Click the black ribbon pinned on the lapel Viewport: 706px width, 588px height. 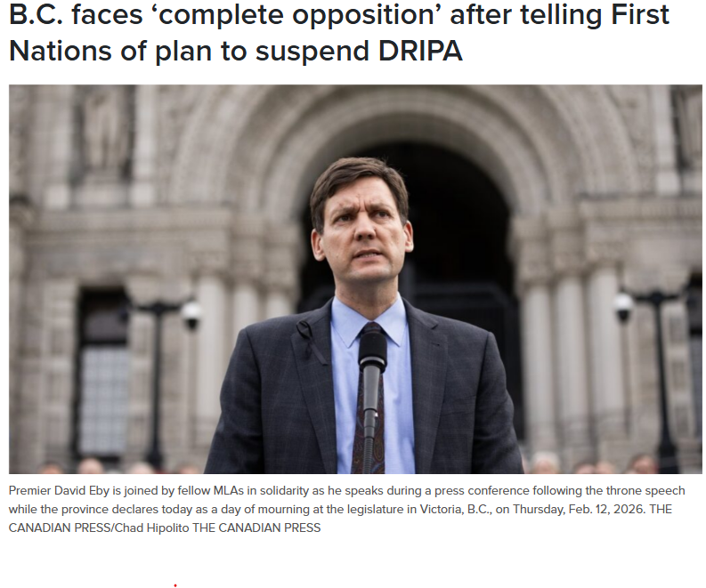pyautogui.click(x=311, y=342)
